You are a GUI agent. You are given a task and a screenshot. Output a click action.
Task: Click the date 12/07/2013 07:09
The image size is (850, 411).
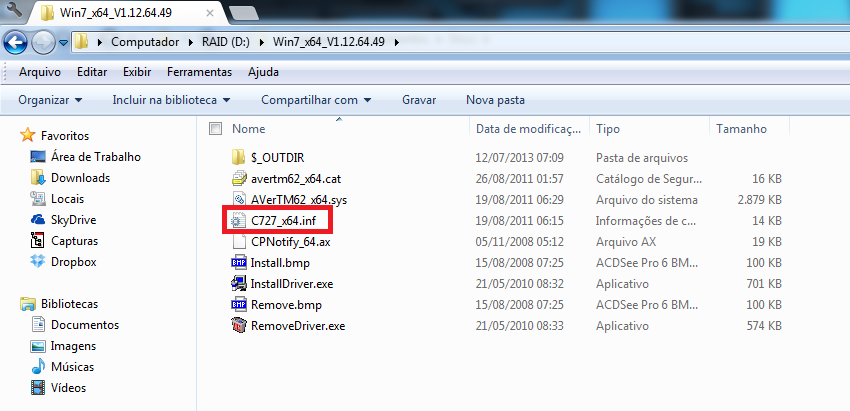tap(519, 158)
